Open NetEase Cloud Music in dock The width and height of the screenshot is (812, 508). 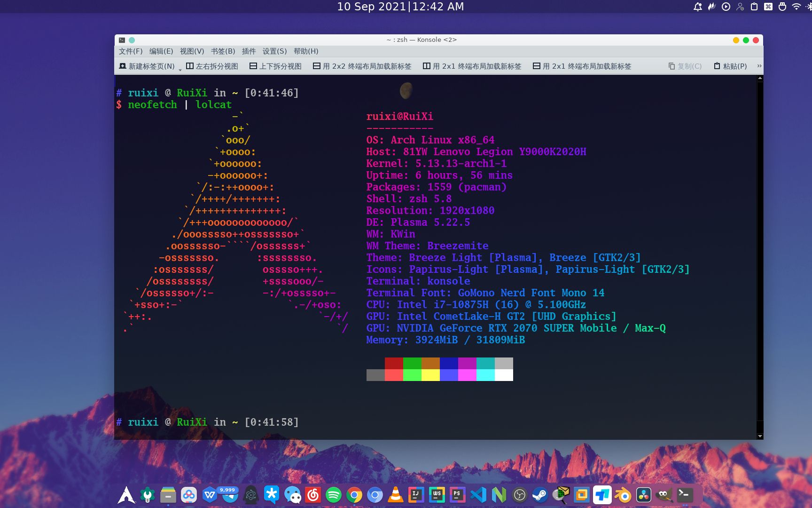click(313, 495)
